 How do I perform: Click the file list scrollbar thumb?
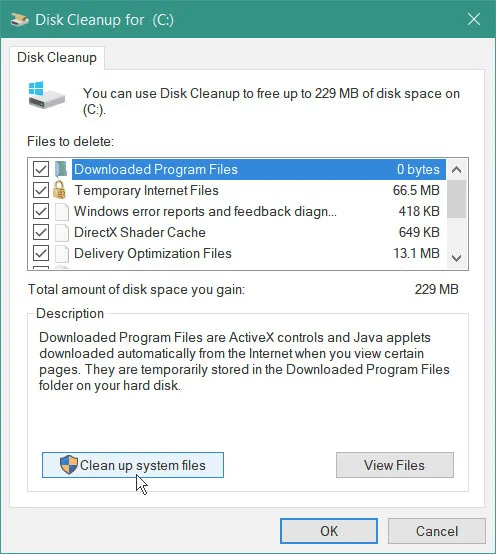pos(456,199)
